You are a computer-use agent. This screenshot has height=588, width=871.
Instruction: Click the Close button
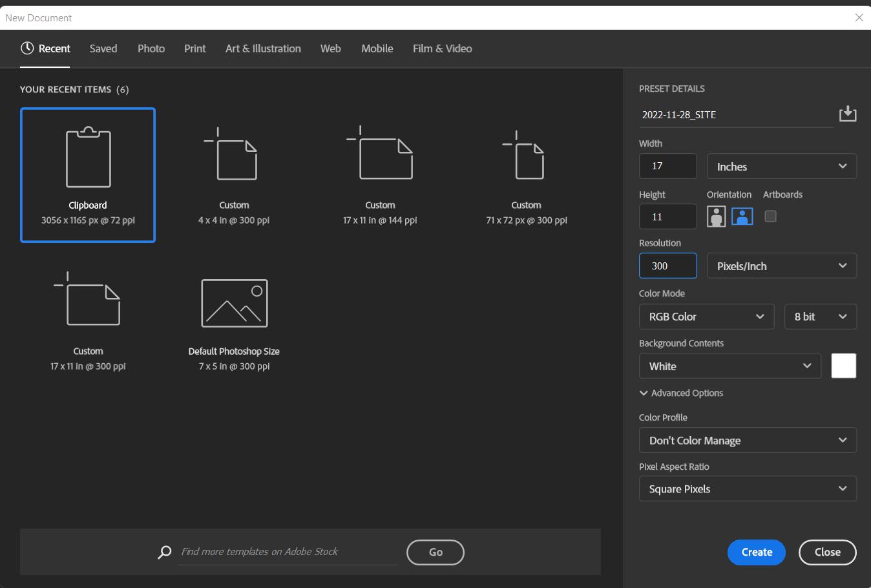tap(828, 552)
